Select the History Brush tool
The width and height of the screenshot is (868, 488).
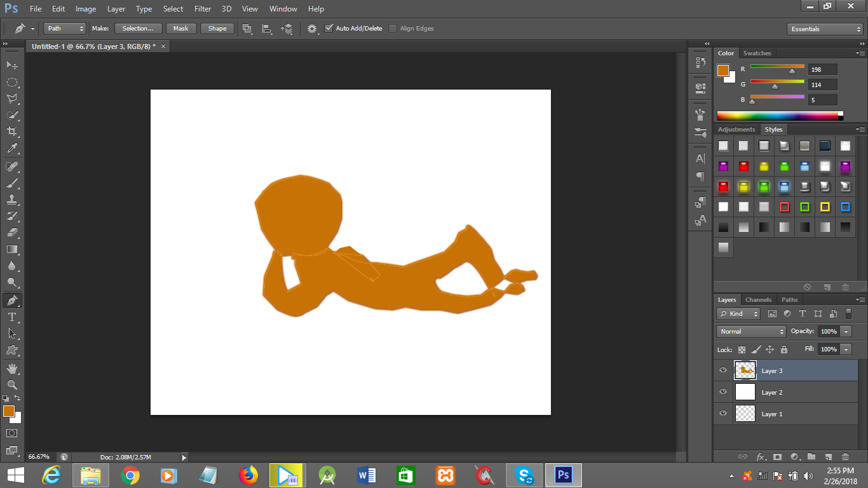pos(12,216)
